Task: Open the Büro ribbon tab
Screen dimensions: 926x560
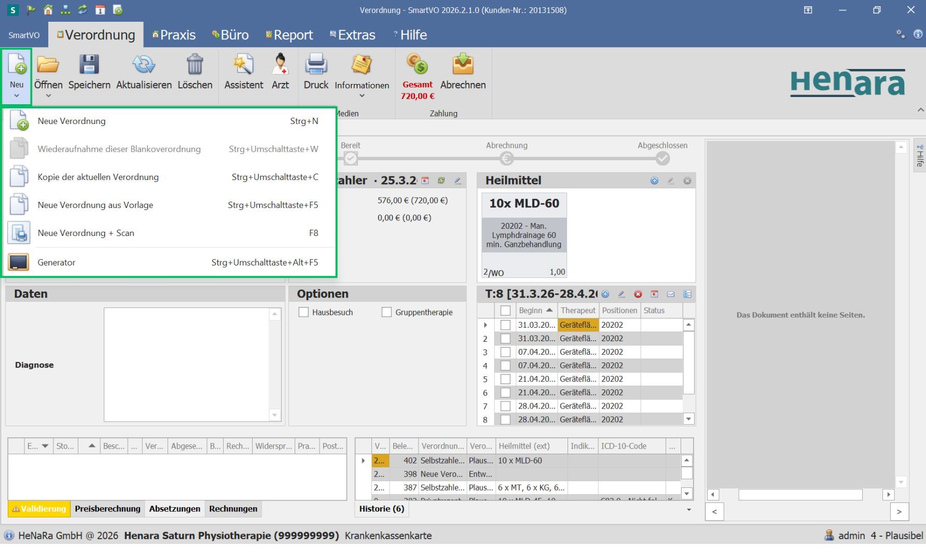Action: 230,35
